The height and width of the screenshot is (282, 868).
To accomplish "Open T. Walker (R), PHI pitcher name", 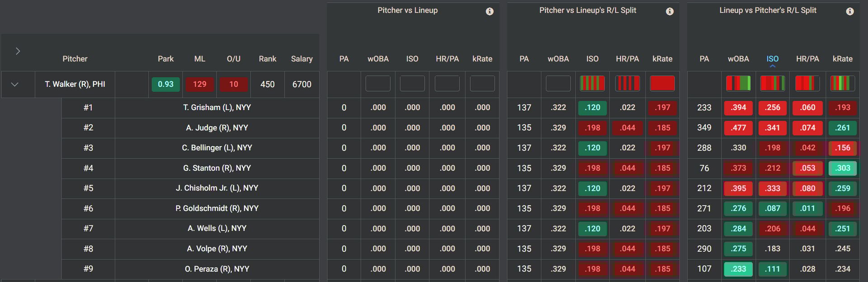I will coord(75,84).
